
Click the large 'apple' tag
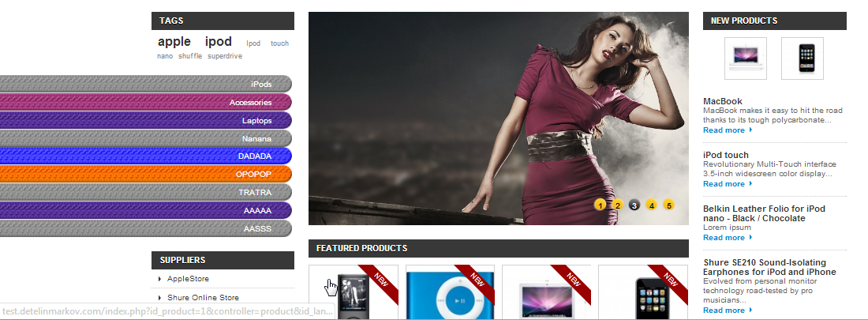(x=174, y=42)
